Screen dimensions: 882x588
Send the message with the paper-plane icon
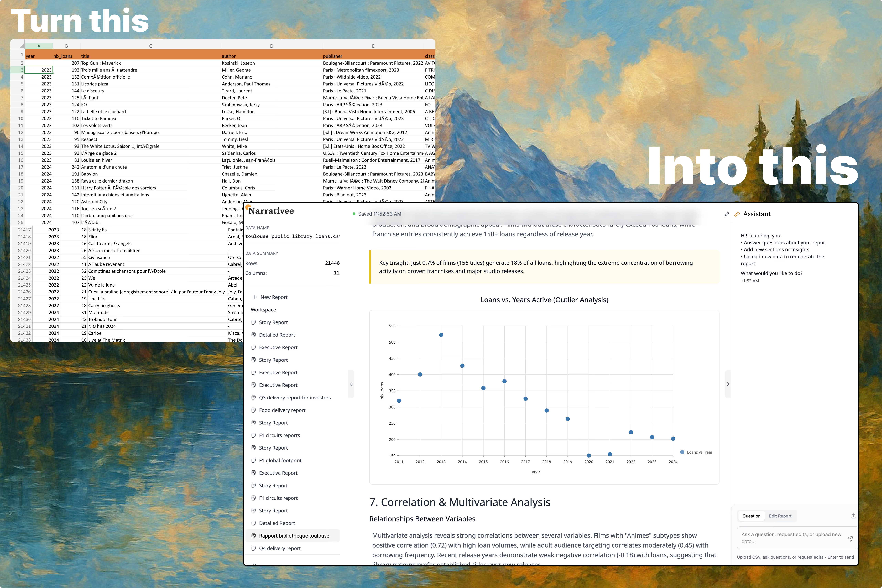pyautogui.click(x=850, y=539)
